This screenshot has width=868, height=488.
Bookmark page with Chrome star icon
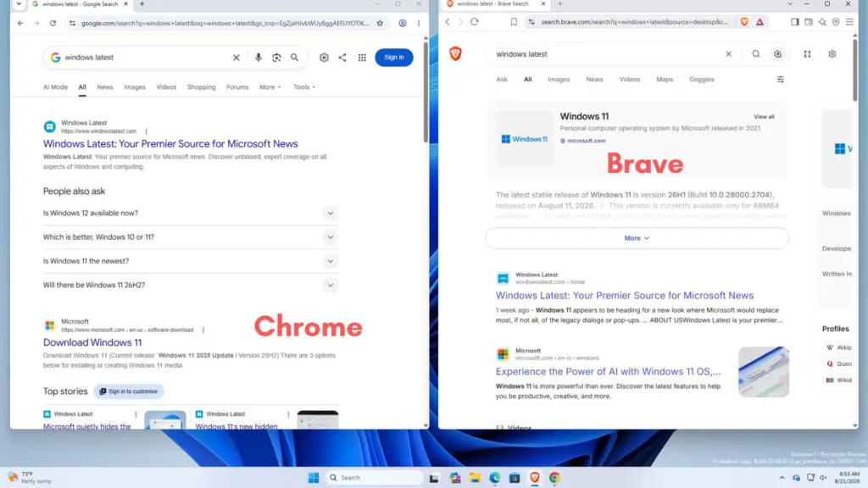click(380, 23)
